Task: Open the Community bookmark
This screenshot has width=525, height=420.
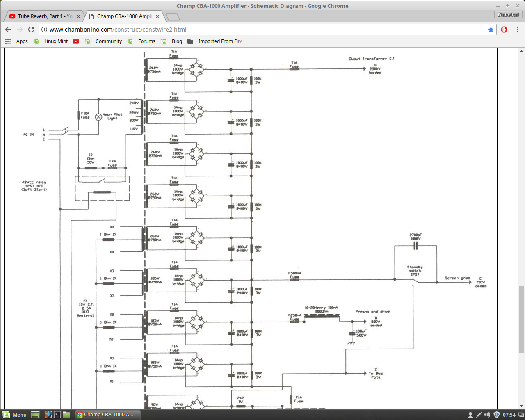Action: (x=103, y=41)
